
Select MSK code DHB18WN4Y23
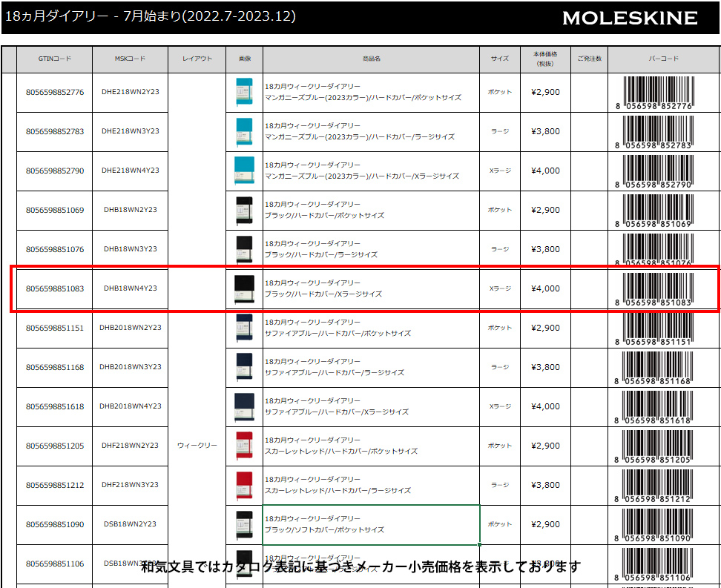130,288
